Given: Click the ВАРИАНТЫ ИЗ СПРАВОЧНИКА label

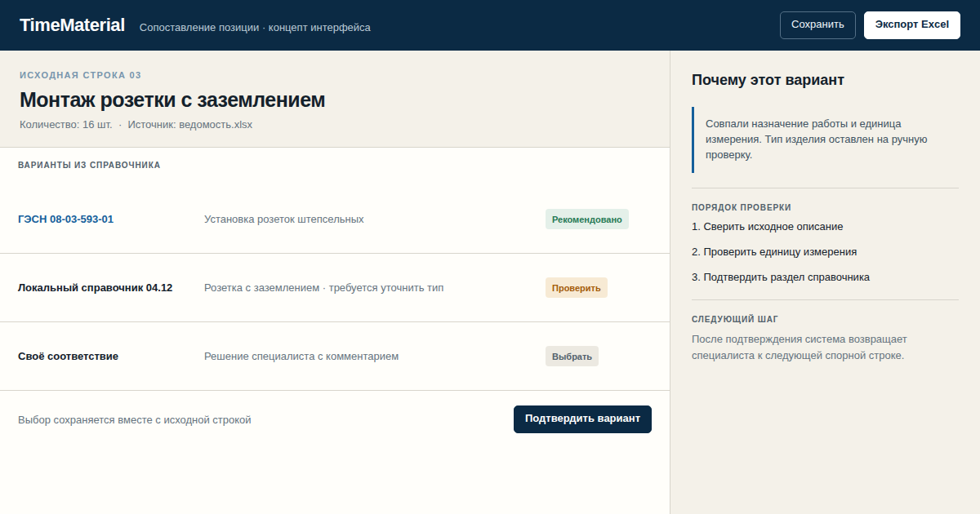Looking at the screenshot, I should tap(89, 165).
